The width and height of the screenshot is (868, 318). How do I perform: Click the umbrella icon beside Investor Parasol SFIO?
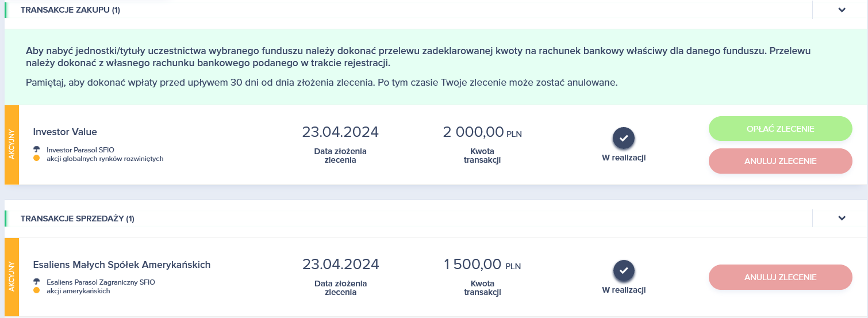click(37, 149)
